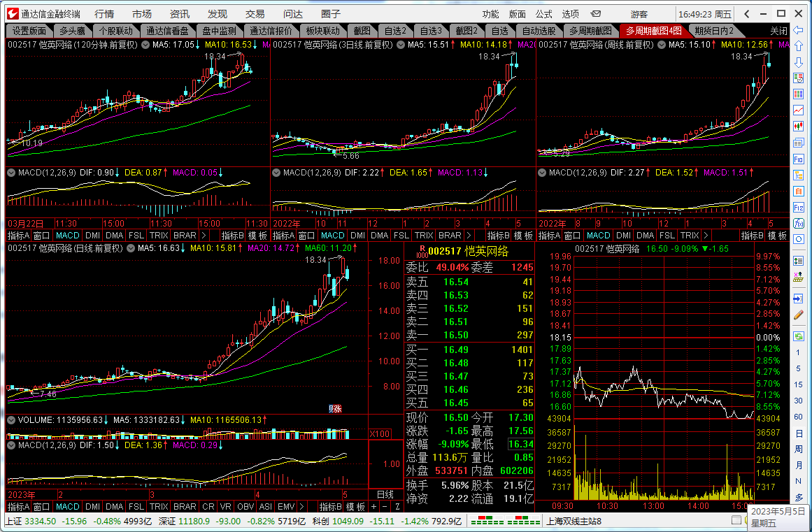Click the 游客 guest login button
This screenshot has height=532, width=812.
pos(639,14)
